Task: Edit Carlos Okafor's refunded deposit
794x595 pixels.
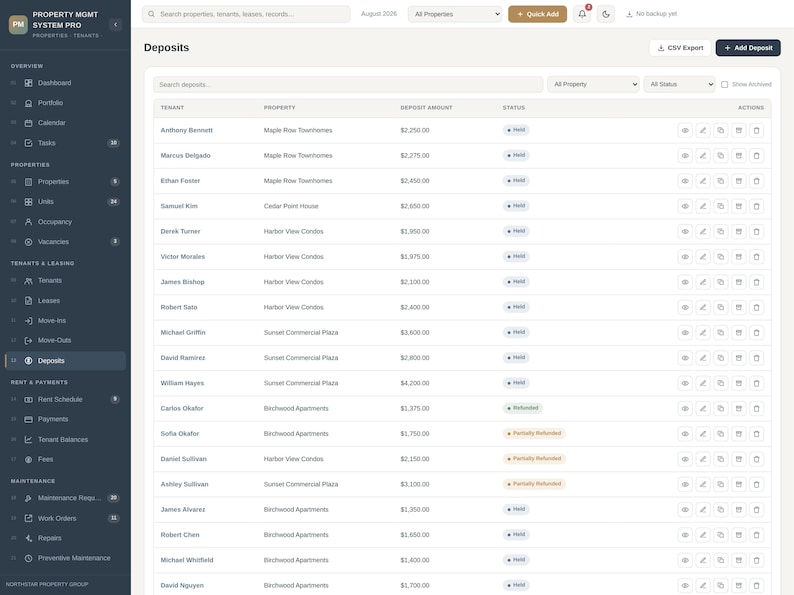Action: click(x=703, y=409)
